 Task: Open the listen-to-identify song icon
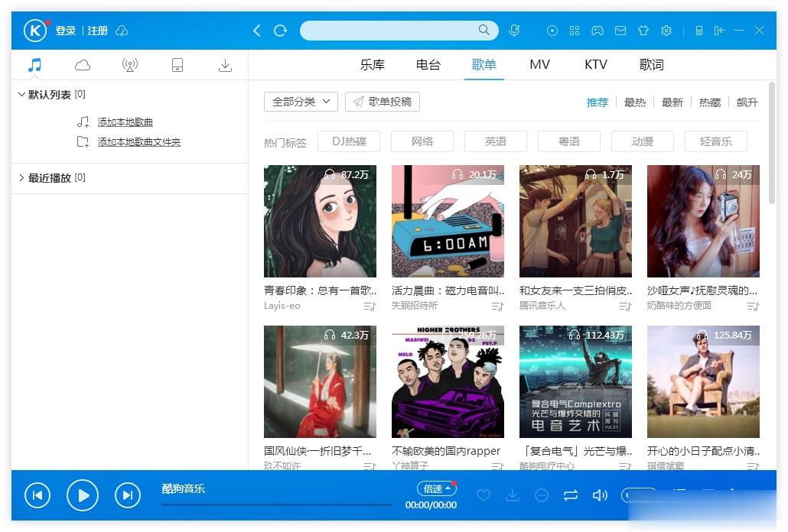(514, 31)
